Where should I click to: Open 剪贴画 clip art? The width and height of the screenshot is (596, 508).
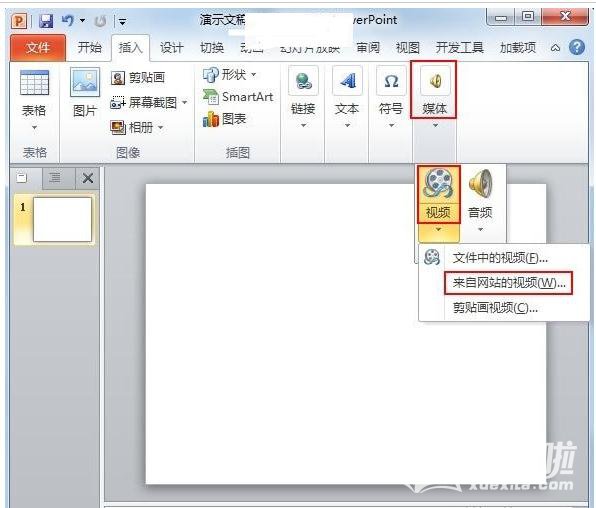138,78
